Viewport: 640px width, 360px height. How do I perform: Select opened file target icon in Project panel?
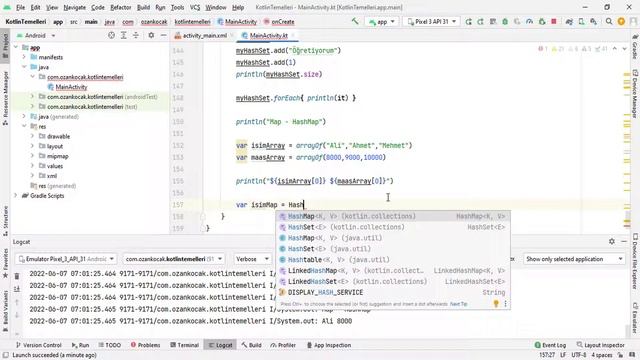(x=111, y=36)
